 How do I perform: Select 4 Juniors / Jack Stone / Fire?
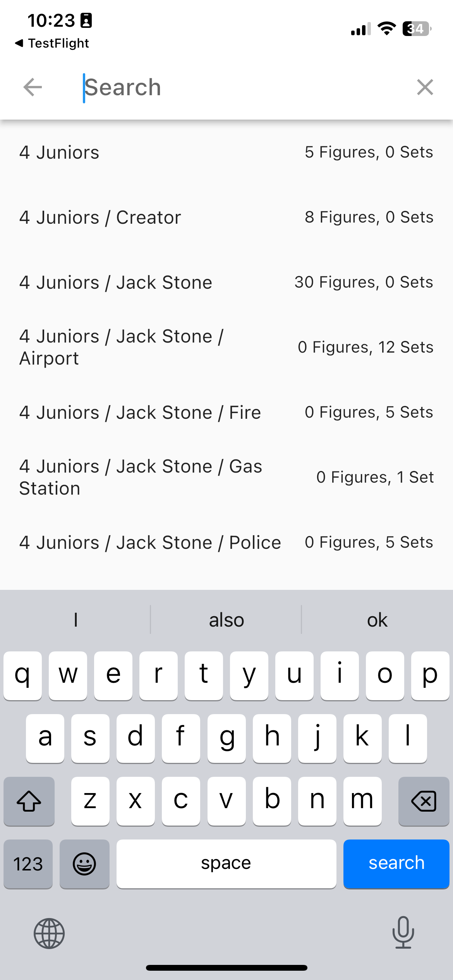point(226,412)
